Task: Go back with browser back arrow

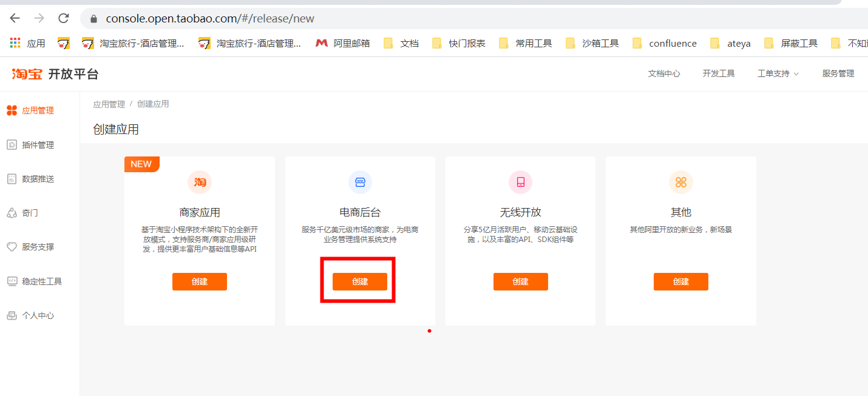Action: 15,18
